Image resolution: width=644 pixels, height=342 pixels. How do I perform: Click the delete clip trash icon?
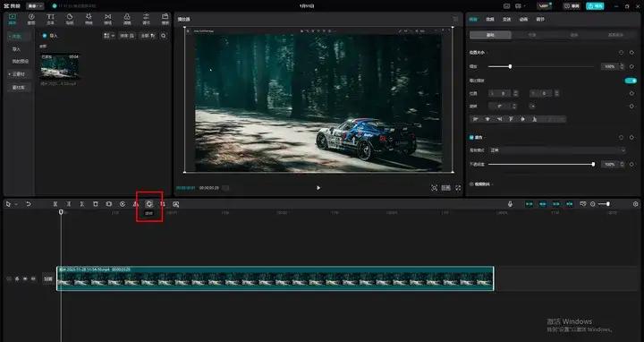96,204
